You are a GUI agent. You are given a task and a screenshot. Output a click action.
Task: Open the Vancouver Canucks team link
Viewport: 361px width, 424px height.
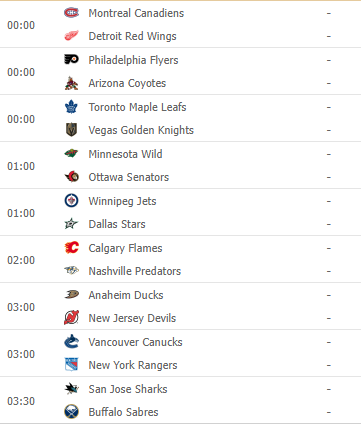click(135, 342)
